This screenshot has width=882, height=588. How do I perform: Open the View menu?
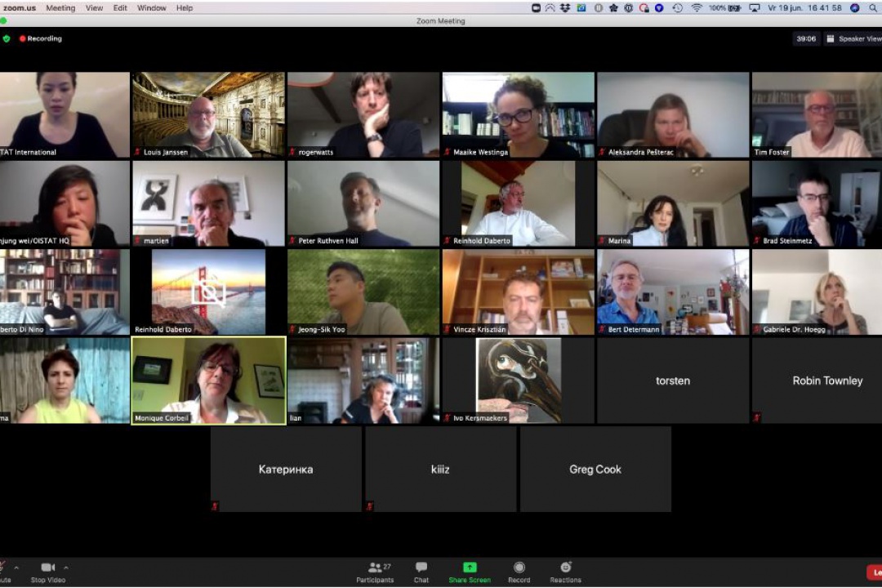(95, 8)
